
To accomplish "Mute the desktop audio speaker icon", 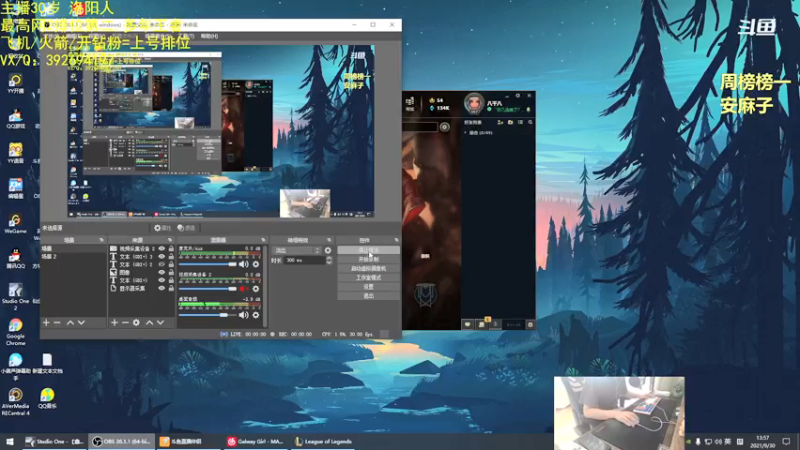I will click(244, 315).
